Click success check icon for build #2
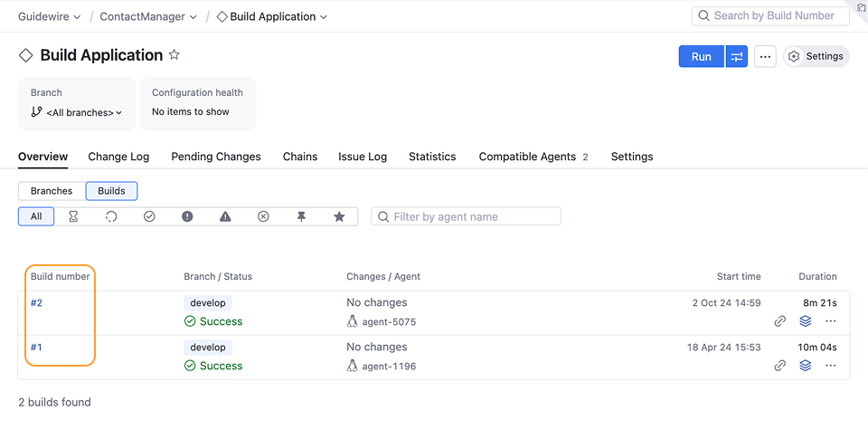Viewport: 868px width, 439px height. tap(190, 321)
